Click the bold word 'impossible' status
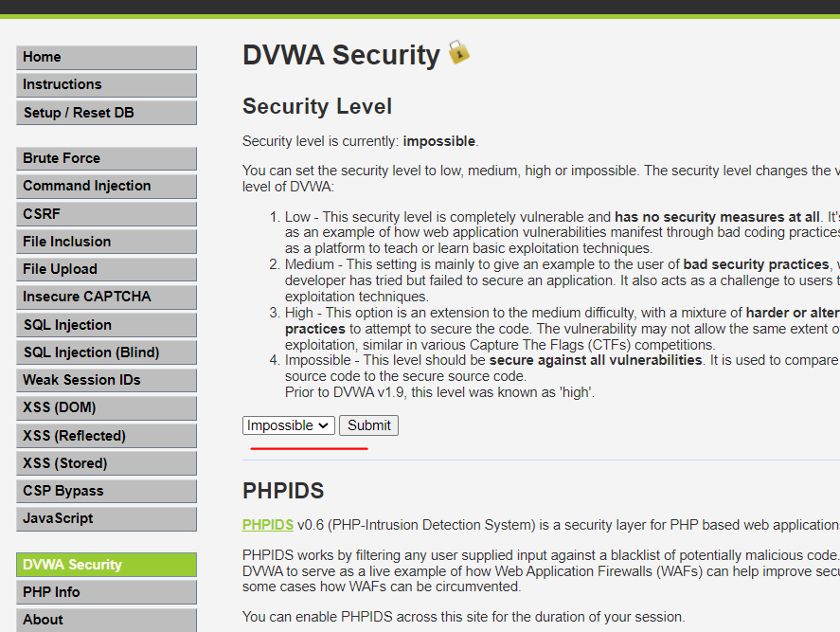 tap(438, 141)
